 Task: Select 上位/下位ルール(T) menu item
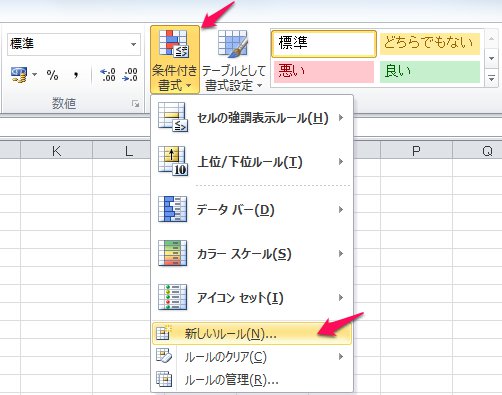pos(252,162)
